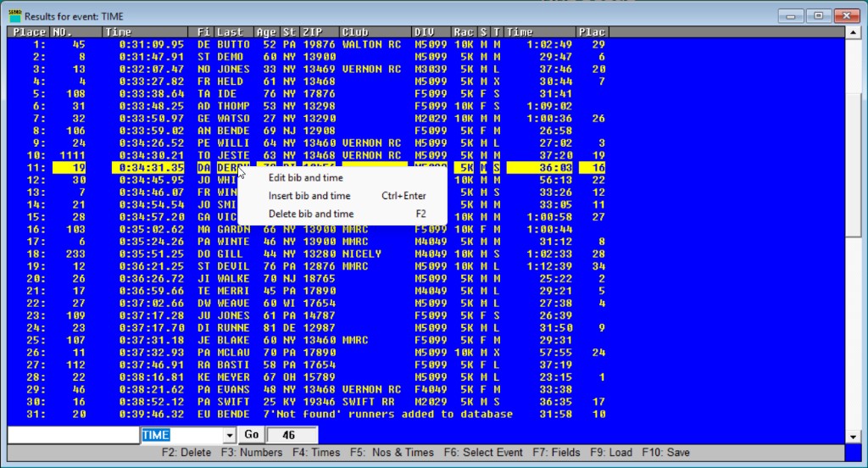Click the DIV column header
868x468 pixels.
[x=431, y=32]
